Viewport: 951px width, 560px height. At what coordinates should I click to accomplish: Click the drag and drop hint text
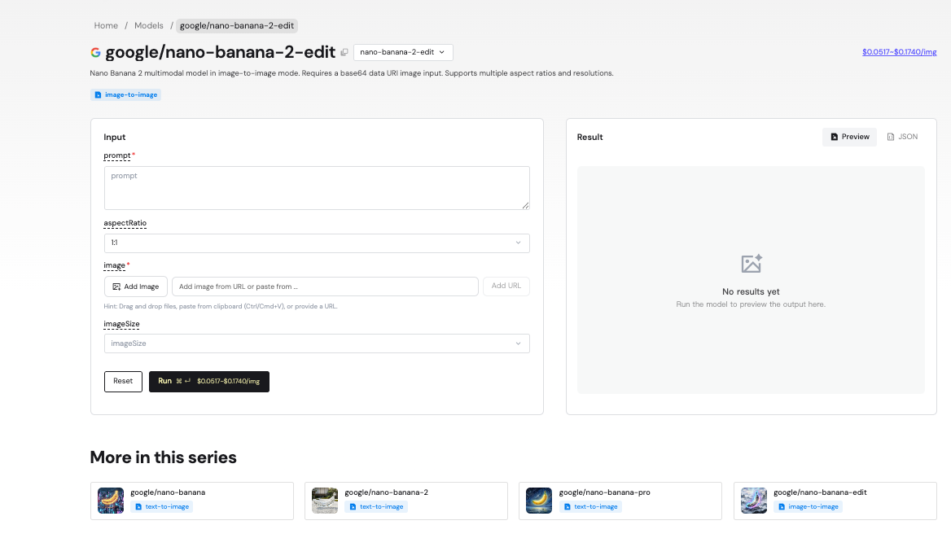pos(221,307)
